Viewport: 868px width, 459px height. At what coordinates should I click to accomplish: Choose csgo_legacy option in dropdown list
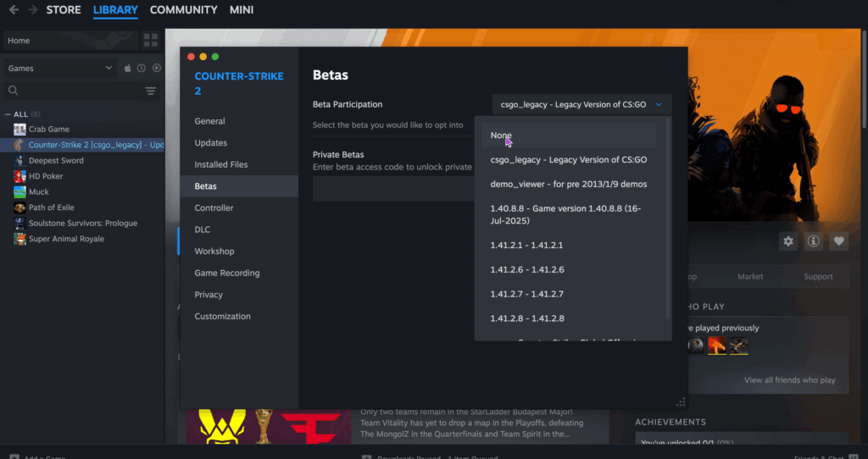pos(569,160)
